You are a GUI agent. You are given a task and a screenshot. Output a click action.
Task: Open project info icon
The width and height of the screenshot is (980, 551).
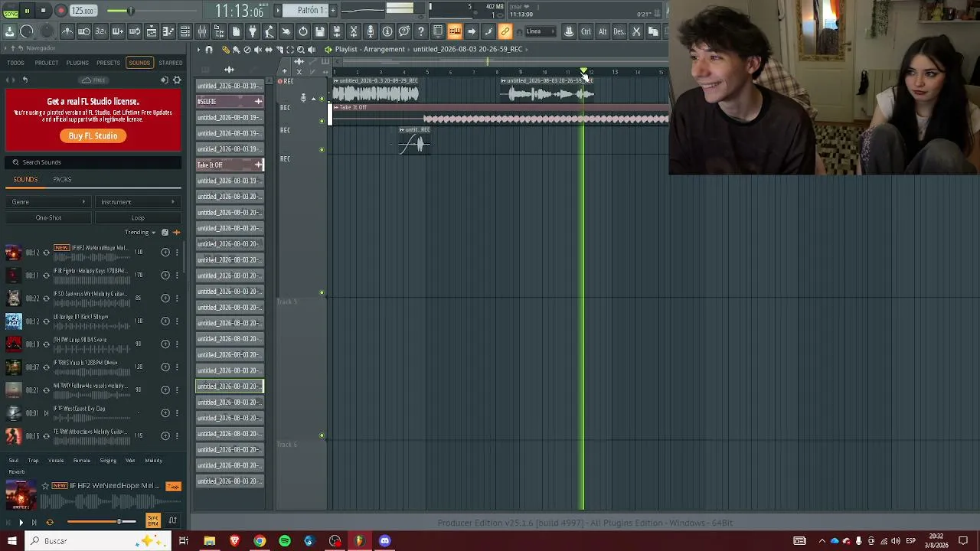387,31
